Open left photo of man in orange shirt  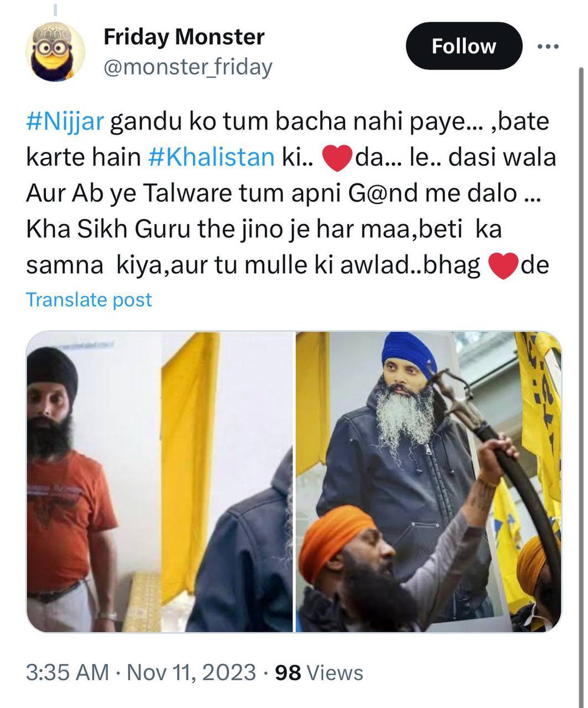pyautogui.click(x=159, y=481)
